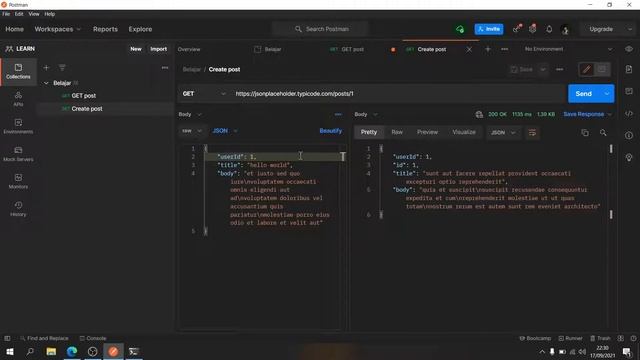
Task: Open the satellite capture icon in header
Action: tap(517, 29)
